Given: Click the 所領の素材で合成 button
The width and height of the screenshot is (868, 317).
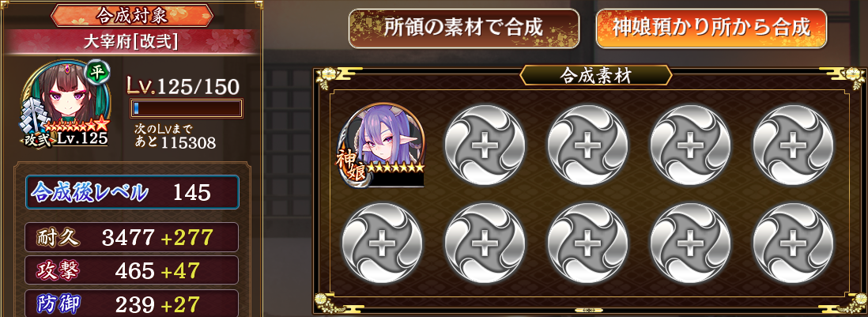Looking at the screenshot, I should [463, 28].
